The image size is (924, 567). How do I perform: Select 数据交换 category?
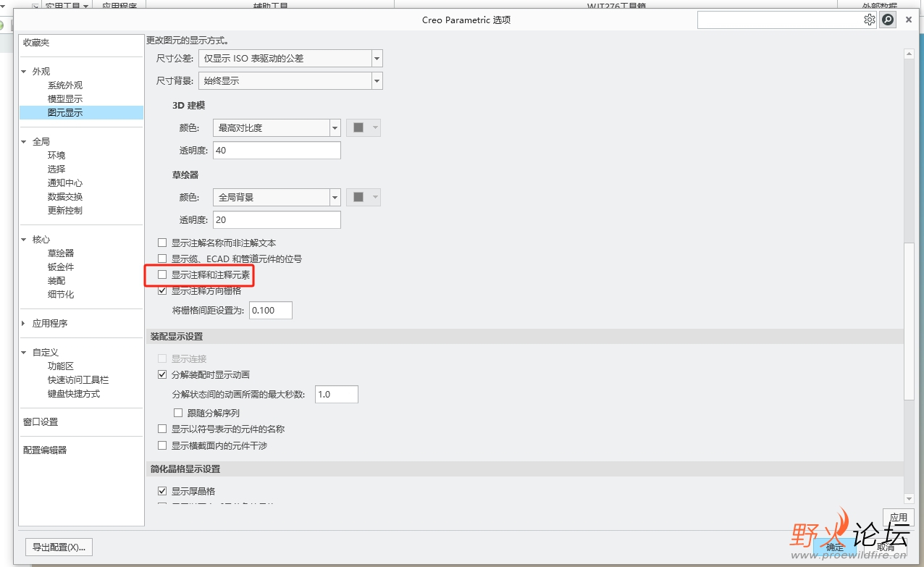tap(65, 197)
